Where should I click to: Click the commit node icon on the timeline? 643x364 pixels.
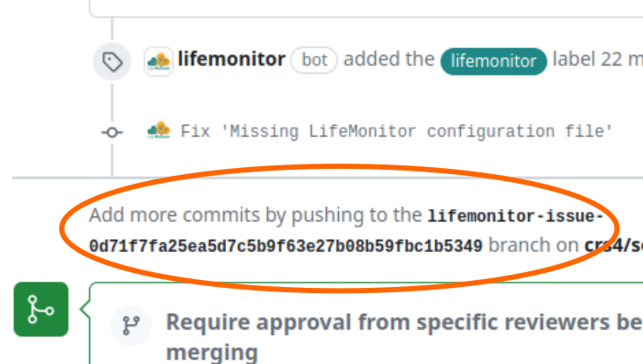coord(112,132)
